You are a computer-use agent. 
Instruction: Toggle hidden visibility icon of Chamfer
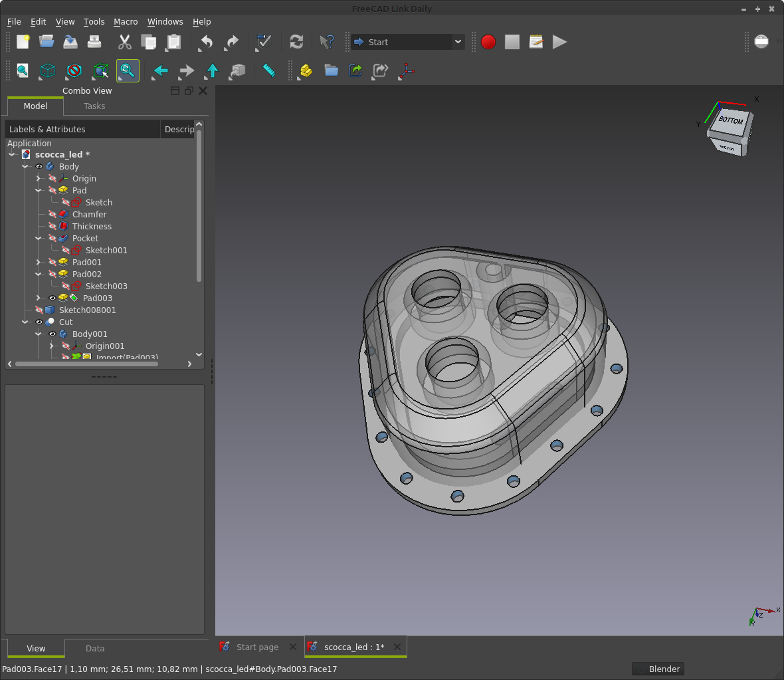point(52,214)
